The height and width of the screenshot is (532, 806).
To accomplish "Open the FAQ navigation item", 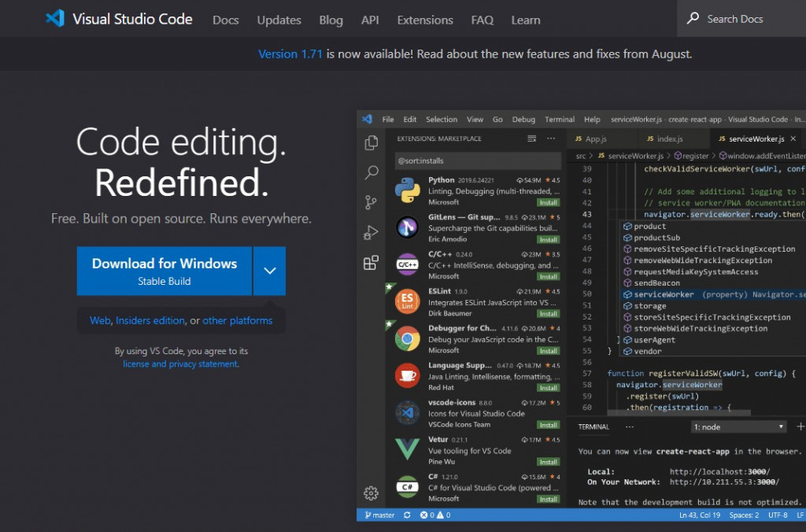I will point(482,20).
